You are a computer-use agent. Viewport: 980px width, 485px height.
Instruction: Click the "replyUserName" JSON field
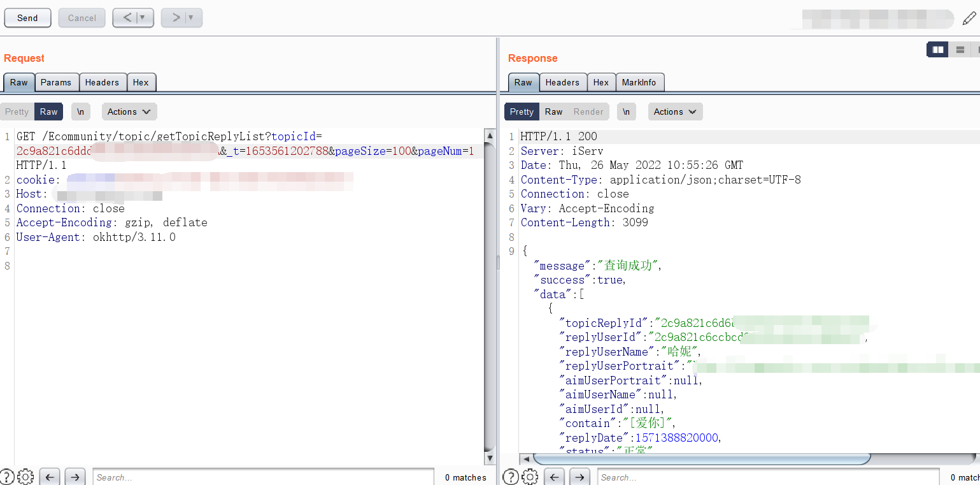coord(630,352)
